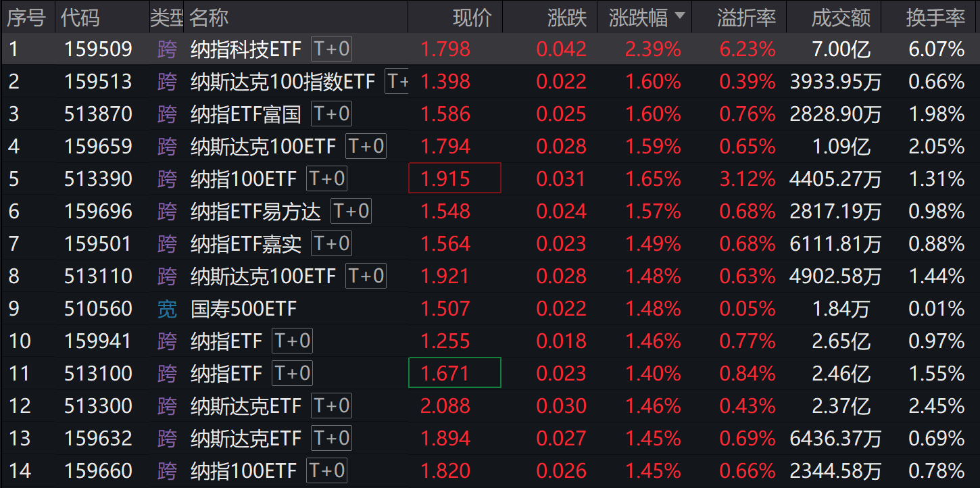Screen dimensions: 980x488
Task: Click the T+0 badge beside 纳指ETF富国
Action: [331, 114]
